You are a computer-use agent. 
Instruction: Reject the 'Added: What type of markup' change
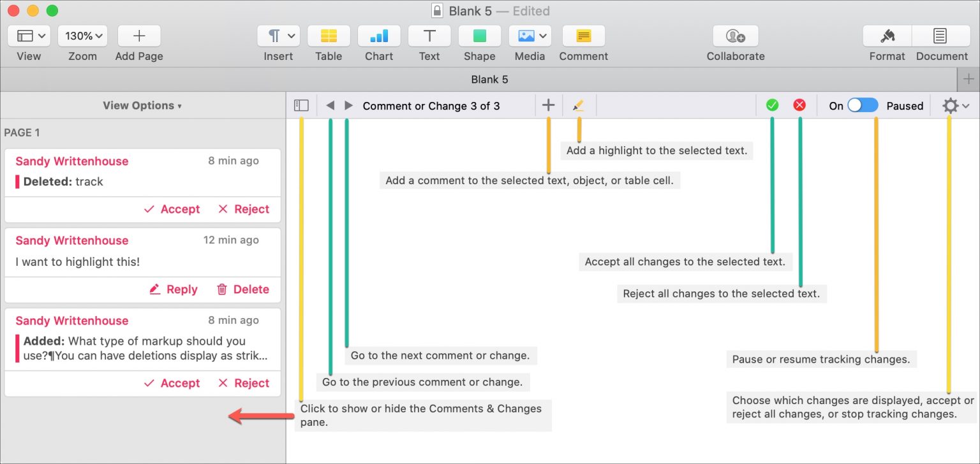click(244, 383)
